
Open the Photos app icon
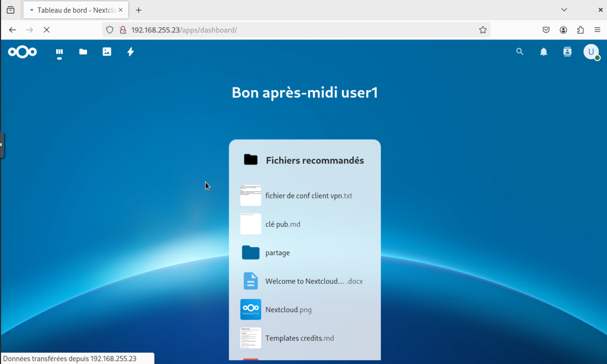pyautogui.click(x=107, y=52)
